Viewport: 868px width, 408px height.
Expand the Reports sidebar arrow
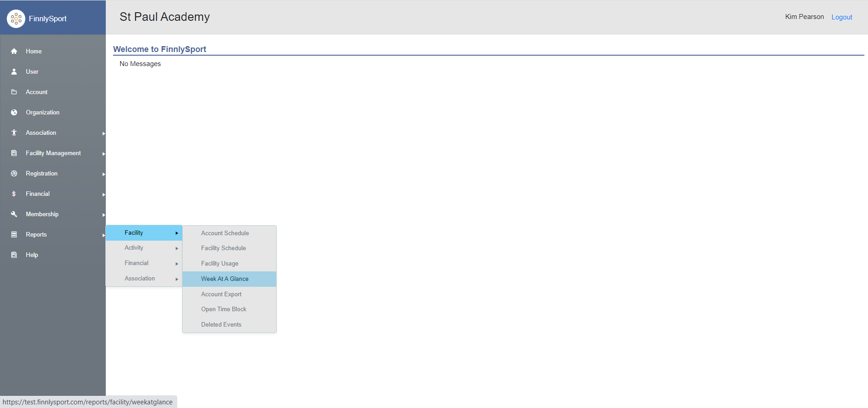pyautogui.click(x=104, y=235)
